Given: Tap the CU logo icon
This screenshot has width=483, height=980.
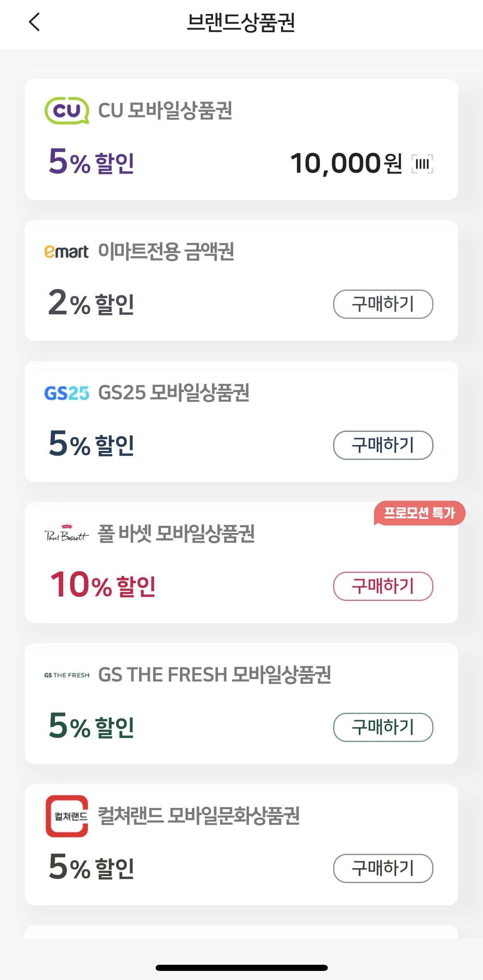Looking at the screenshot, I should tap(67, 110).
